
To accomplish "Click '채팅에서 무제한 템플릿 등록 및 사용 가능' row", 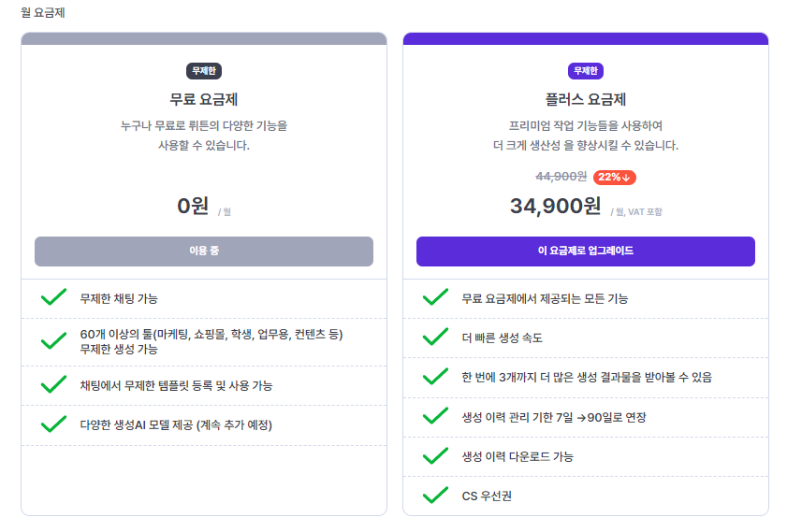I will (204, 385).
